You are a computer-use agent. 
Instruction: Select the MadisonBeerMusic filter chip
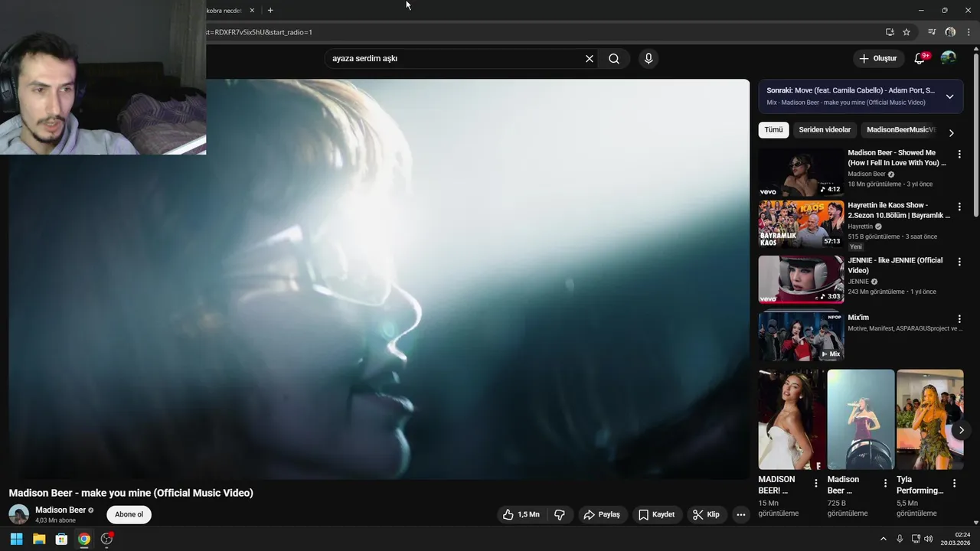(901, 130)
